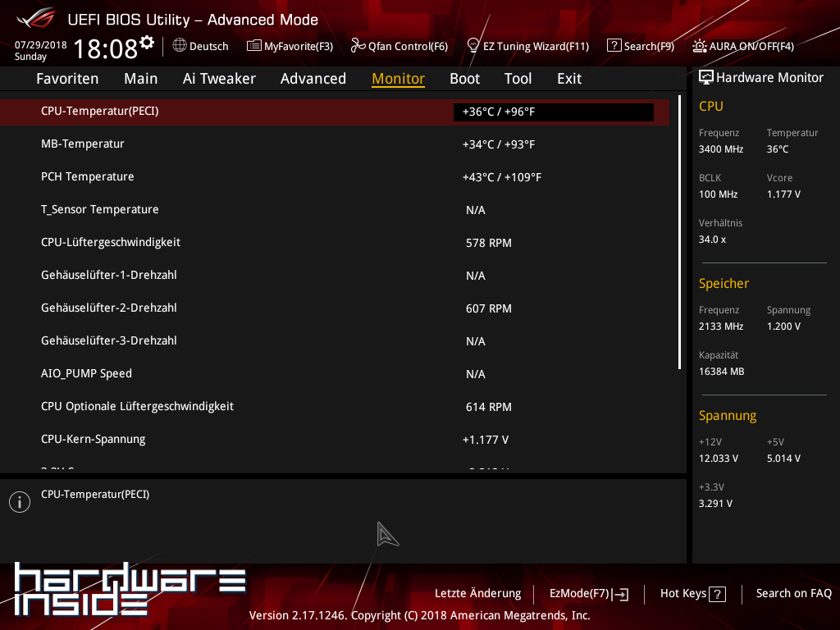
Task: Open the Search on FAQ link
Action: point(793,593)
